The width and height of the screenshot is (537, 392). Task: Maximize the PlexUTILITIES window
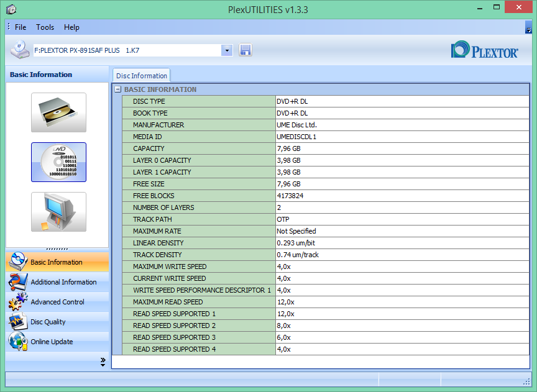tap(496, 7)
